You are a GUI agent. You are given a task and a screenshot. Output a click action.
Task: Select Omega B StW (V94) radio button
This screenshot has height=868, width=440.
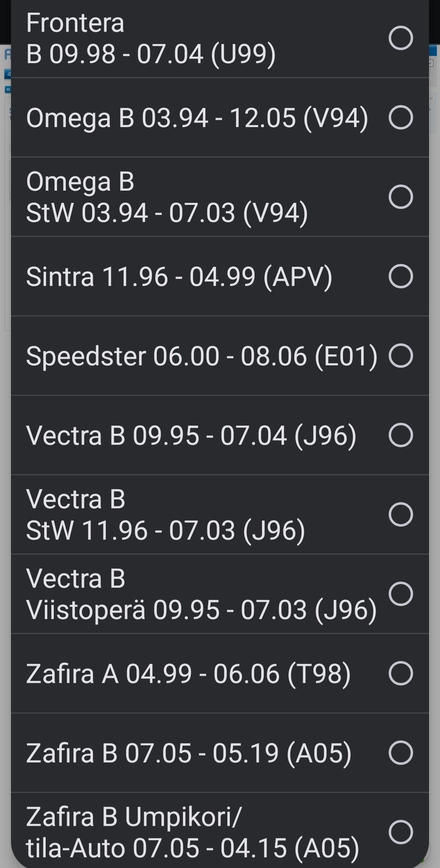pos(401,197)
